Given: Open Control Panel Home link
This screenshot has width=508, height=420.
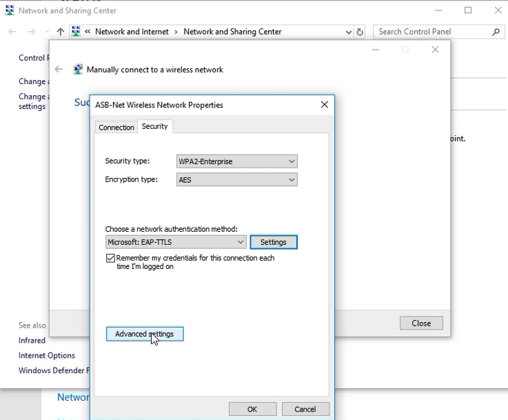Looking at the screenshot, I should click(x=34, y=58).
